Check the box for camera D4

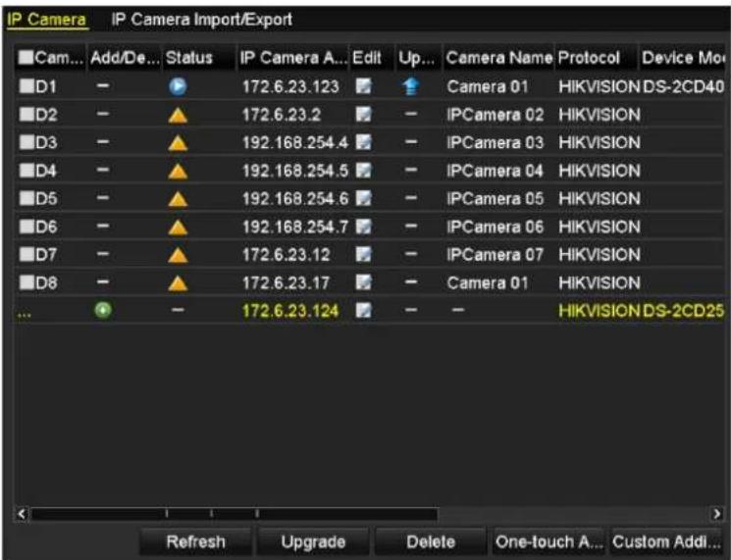[x=26, y=170]
